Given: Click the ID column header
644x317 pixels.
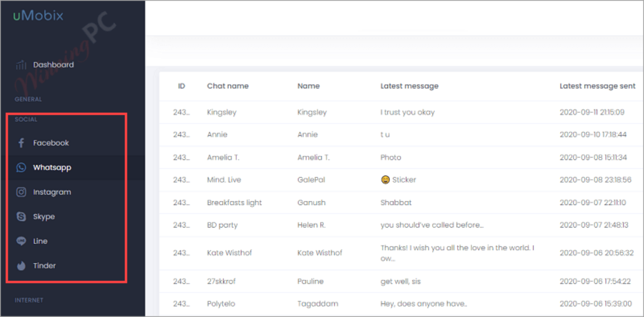Looking at the screenshot, I should pos(181,86).
